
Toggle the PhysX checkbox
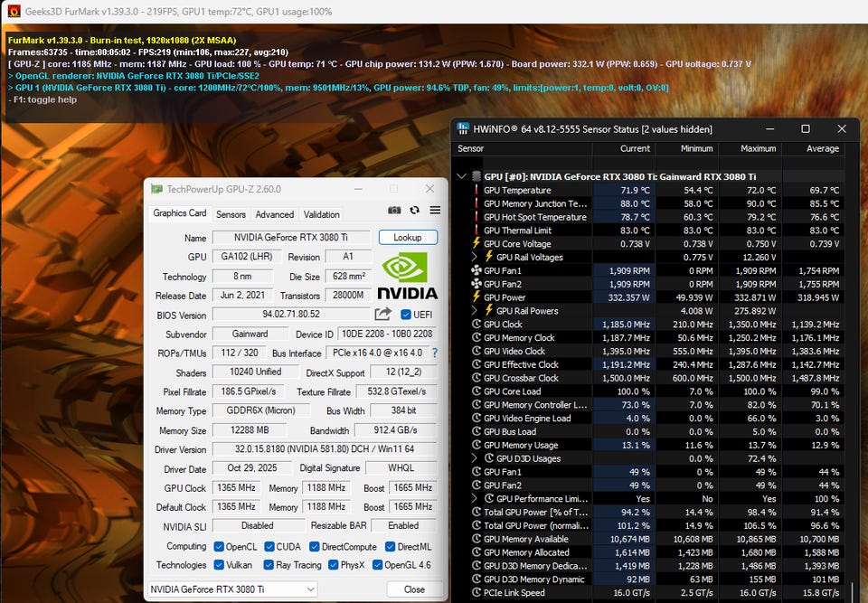pos(334,565)
